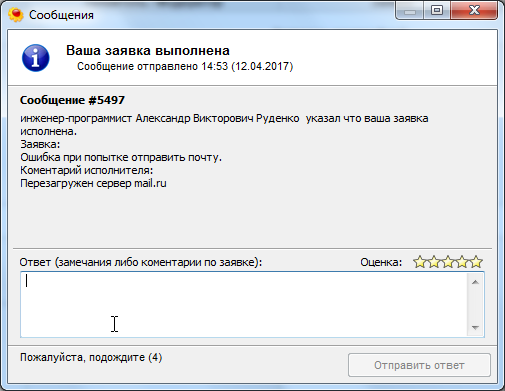Viewport: 505px width, 391px height.
Task: Rate the request with one star
Action: point(420,262)
